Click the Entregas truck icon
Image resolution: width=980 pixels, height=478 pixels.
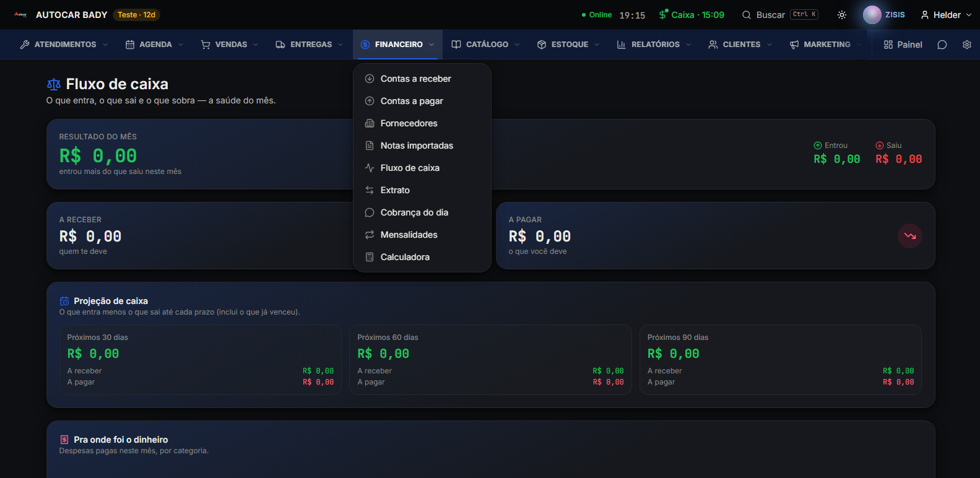(x=280, y=45)
